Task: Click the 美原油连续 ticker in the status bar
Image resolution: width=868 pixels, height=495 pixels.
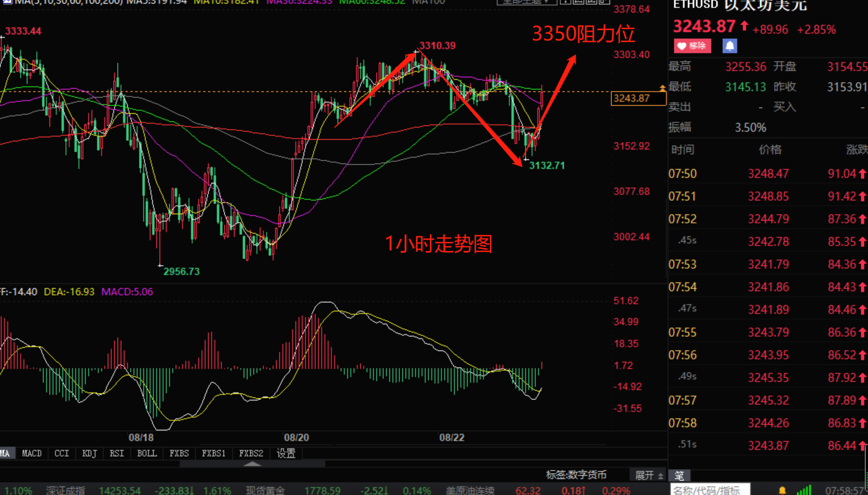Action: click(470, 491)
